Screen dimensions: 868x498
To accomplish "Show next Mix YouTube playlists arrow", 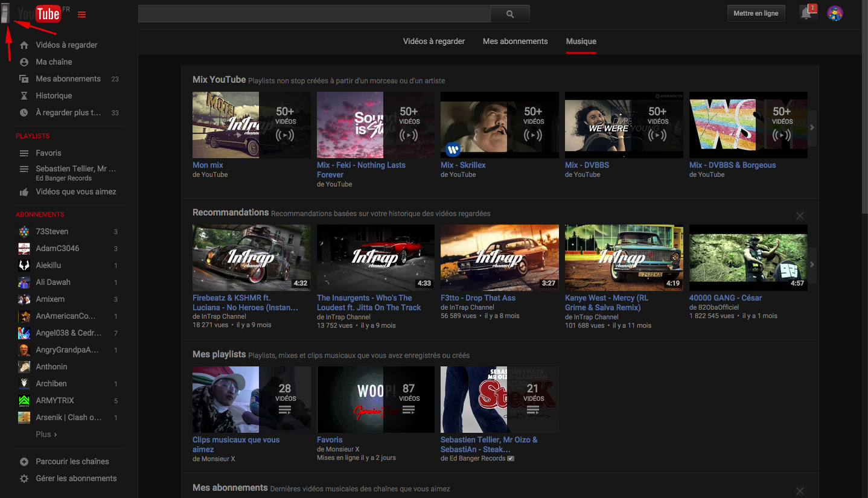I will [x=812, y=127].
